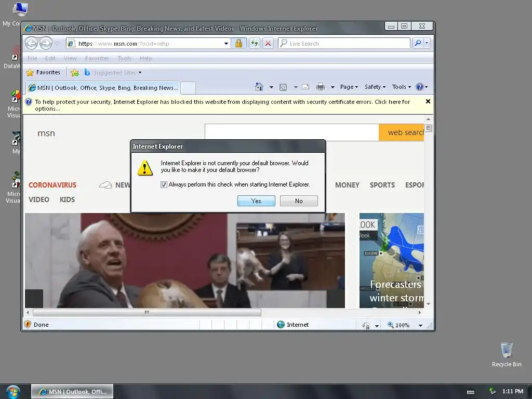Open the File menu

click(32, 58)
